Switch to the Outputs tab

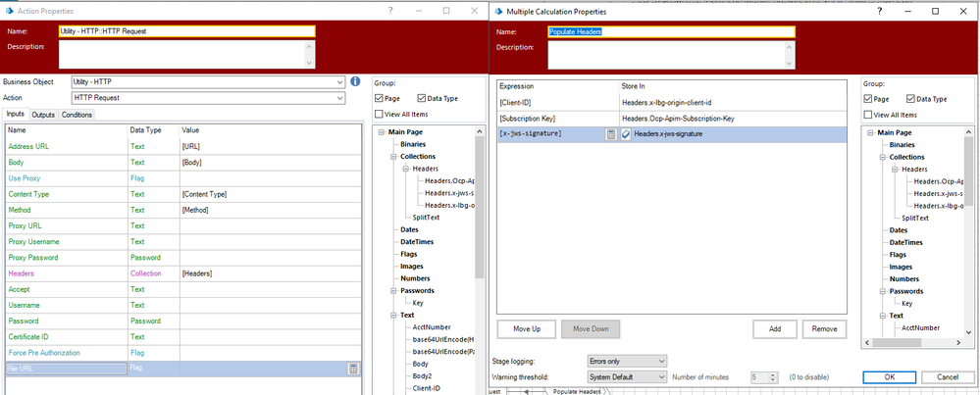click(x=43, y=115)
